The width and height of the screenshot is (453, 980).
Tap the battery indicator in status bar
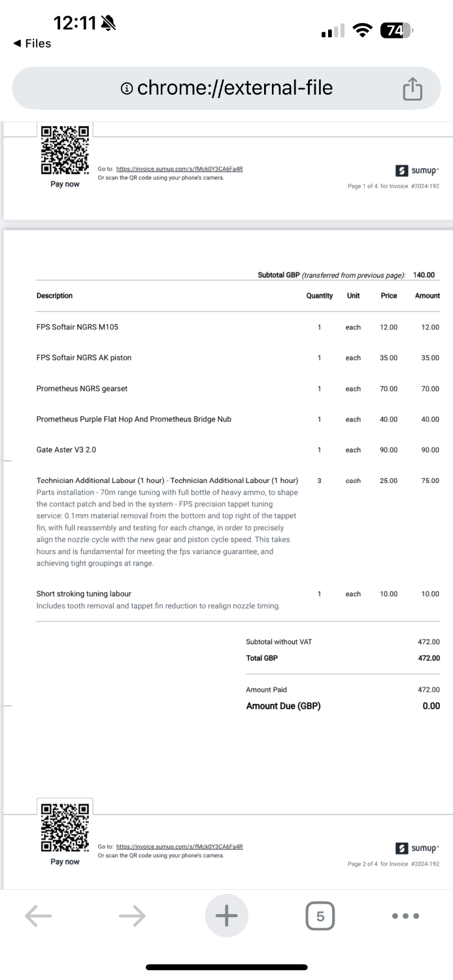[x=395, y=30]
